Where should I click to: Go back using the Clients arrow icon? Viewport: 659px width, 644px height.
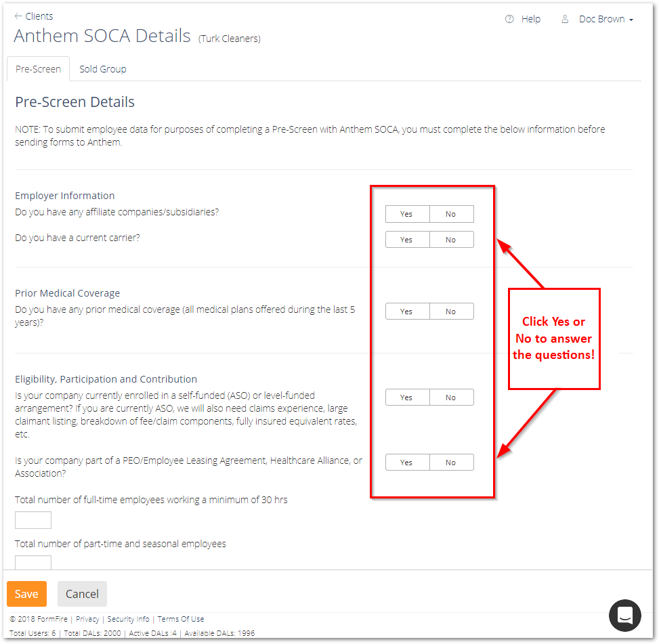pos(18,16)
